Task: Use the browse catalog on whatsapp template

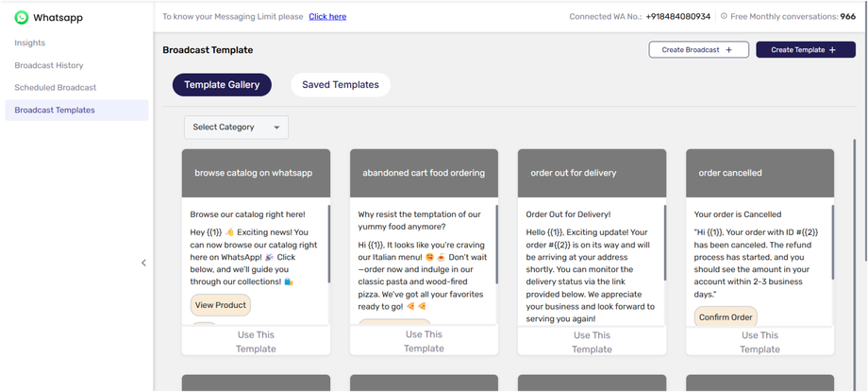Action: pos(256,341)
